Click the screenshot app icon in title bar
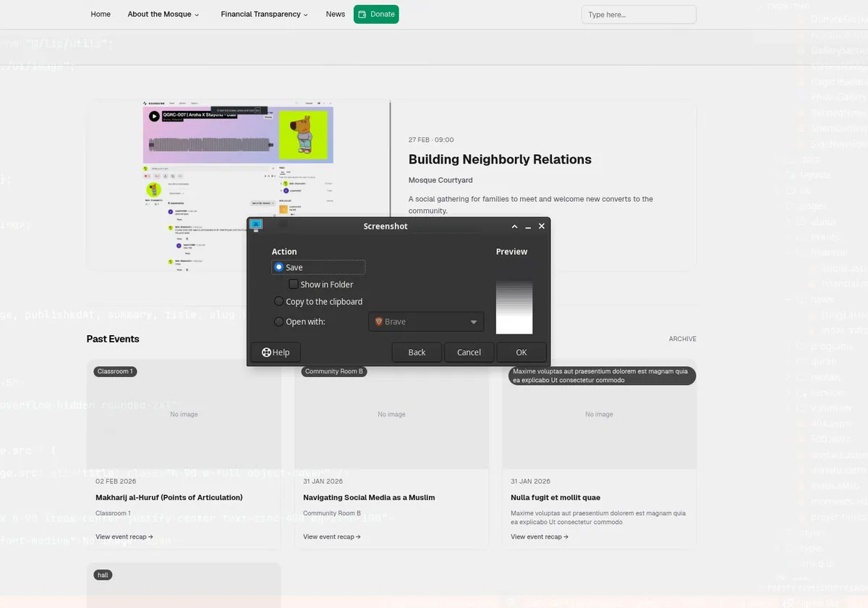Viewport: 868px width, 608px height. (255, 226)
